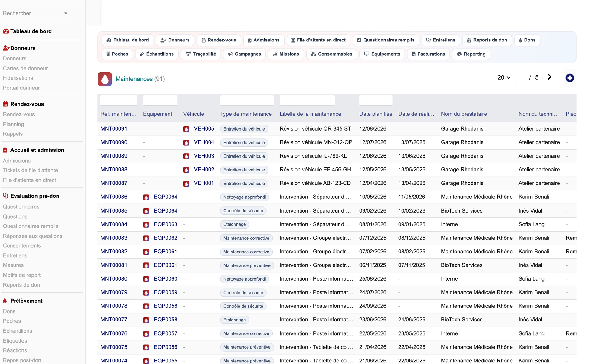Open equipment link EQP0056
The height and width of the screenshot is (364, 589).
(x=166, y=347)
